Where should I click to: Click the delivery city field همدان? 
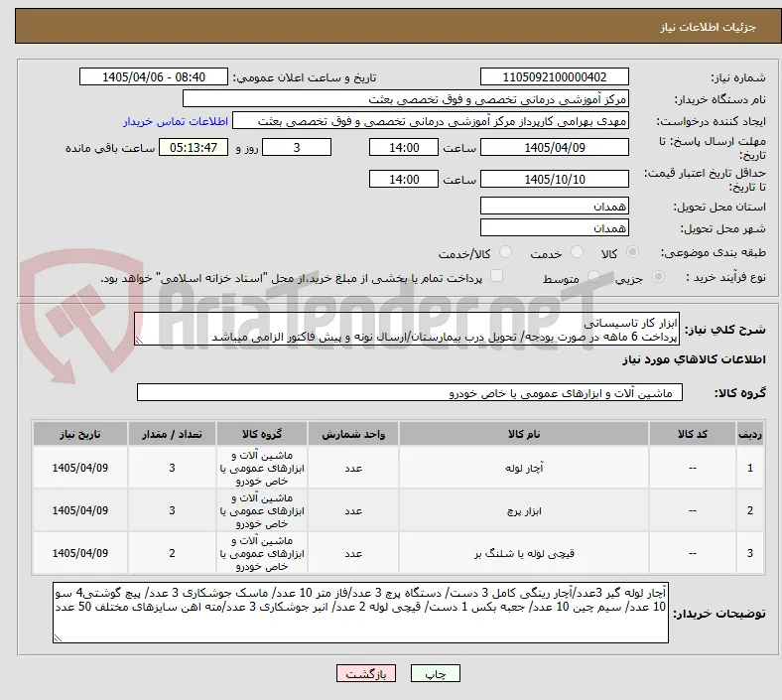tap(554, 227)
